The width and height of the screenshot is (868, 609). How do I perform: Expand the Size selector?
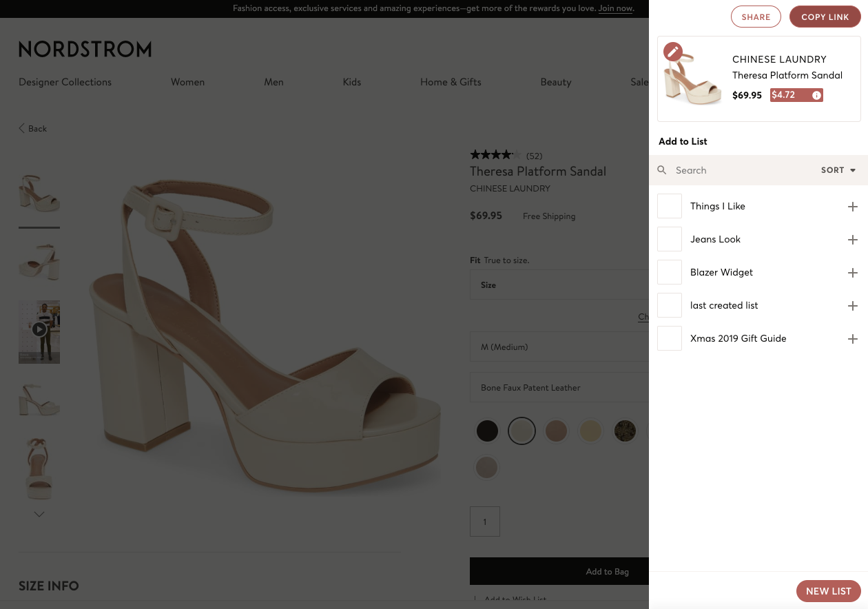(x=558, y=285)
